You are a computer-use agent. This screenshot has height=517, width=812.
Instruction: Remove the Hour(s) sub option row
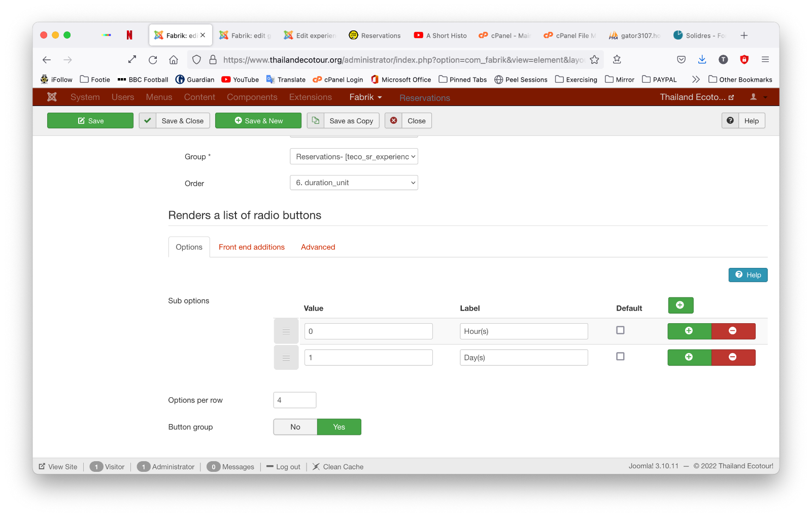point(733,331)
